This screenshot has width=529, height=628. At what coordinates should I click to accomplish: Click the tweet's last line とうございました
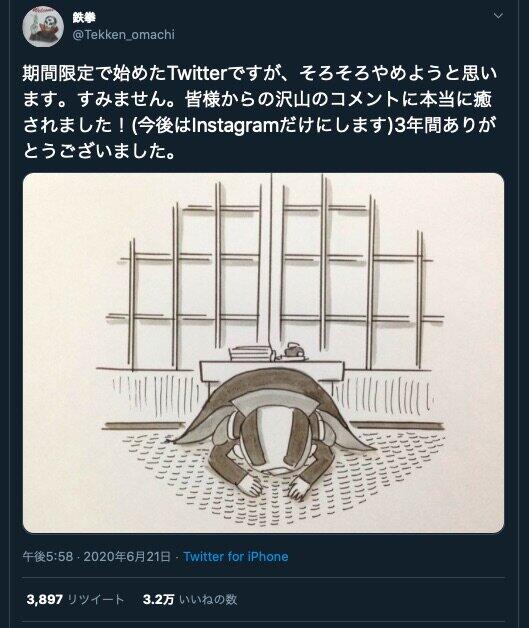(x=99, y=152)
